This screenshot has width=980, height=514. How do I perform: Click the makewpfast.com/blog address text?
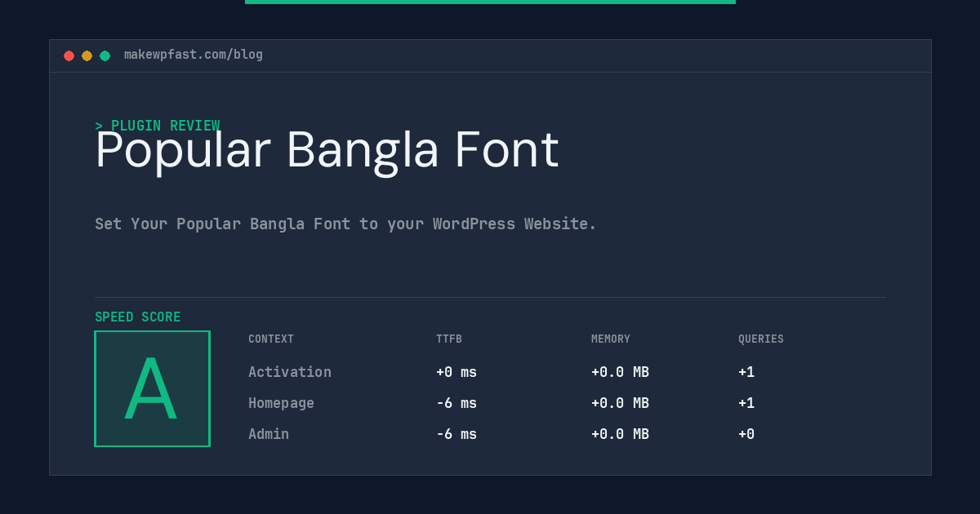194,55
